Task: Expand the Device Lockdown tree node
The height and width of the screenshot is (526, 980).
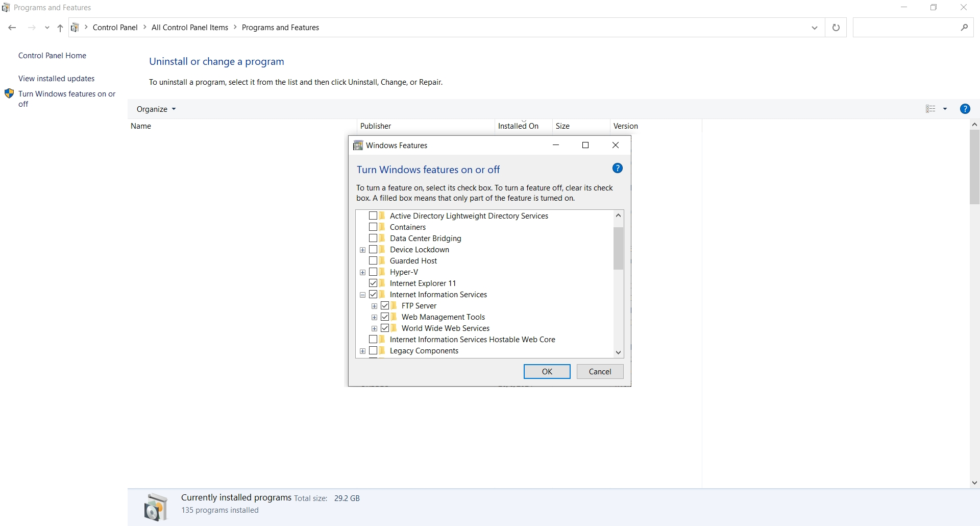Action: coord(362,250)
